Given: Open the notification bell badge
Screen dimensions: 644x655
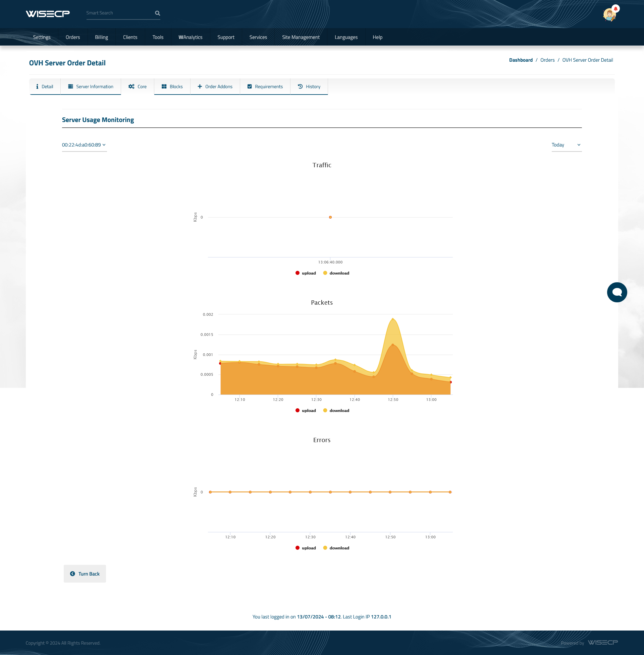Looking at the screenshot, I should pos(615,8).
